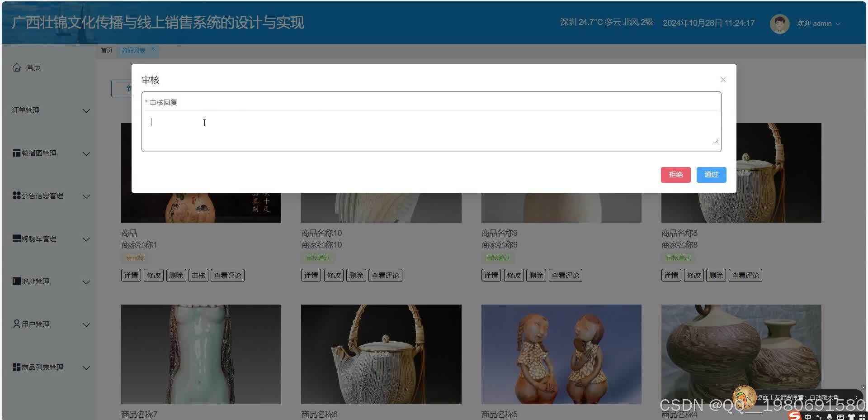868x420 pixels.
Task: Click the 首页 home icon in sidebar
Action: click(x=17, y=67)
